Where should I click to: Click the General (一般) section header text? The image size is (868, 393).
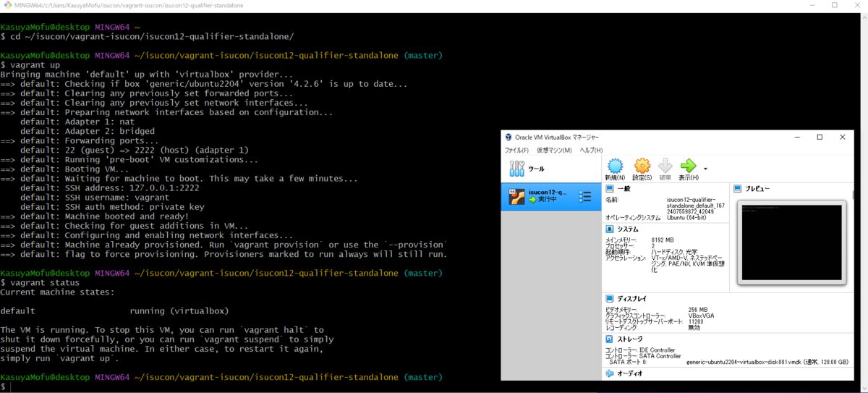point(624,188)
